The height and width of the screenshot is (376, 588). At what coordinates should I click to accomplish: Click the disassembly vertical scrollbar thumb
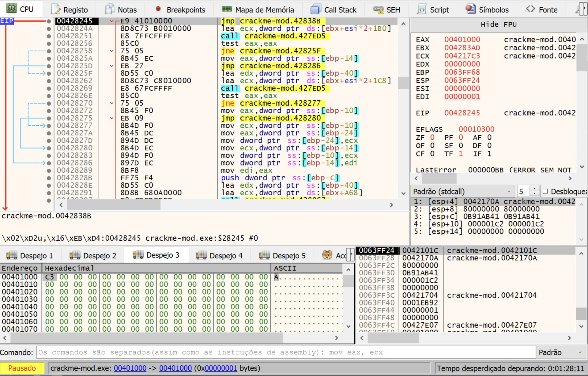coord(403,83)
